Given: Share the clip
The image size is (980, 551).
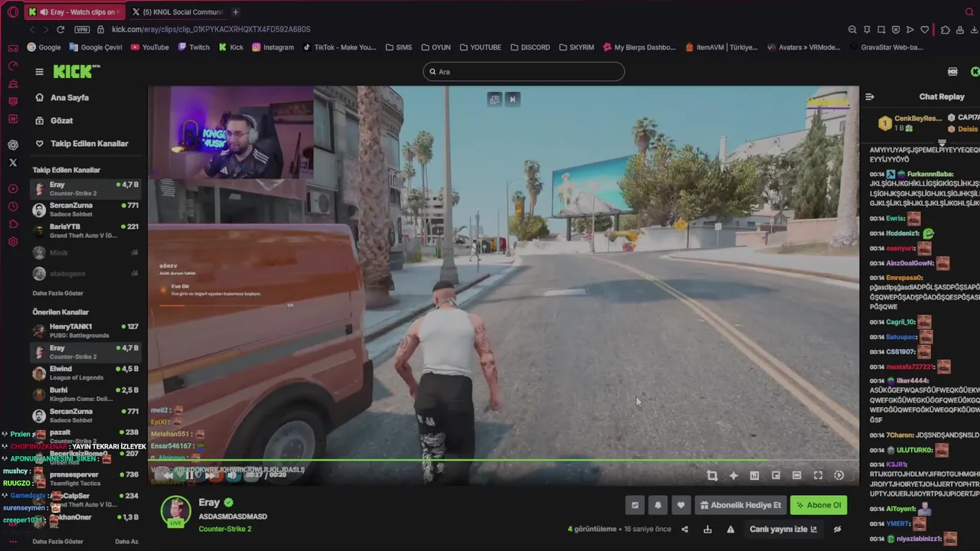Looking at the screenshot, I should (x=684, y=530).
